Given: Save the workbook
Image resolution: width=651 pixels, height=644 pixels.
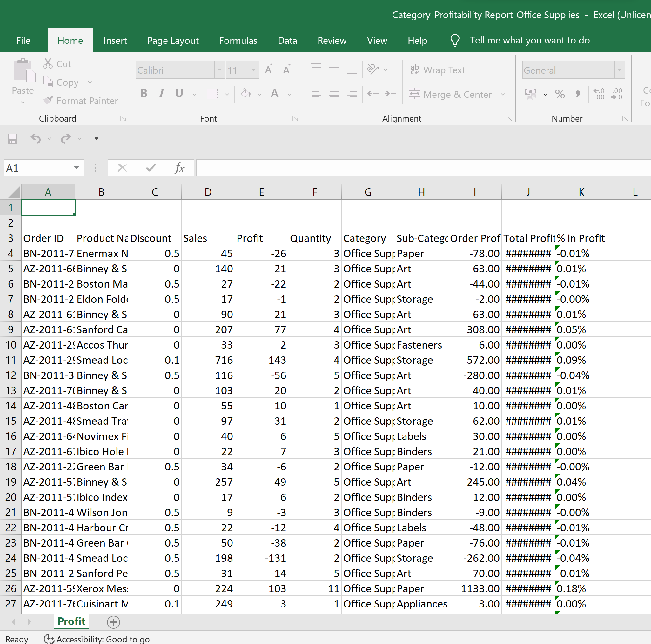Looking at the screenshot, I should pos(12,138).
